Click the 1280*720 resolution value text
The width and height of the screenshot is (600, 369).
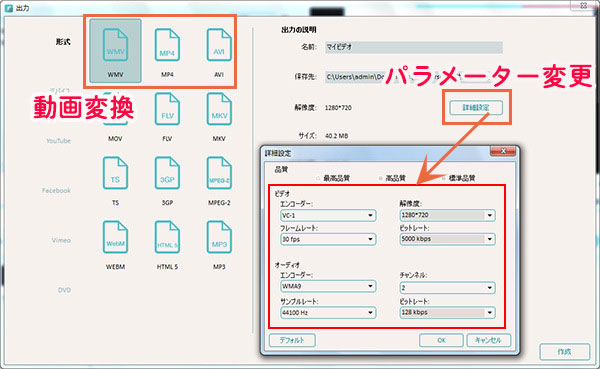pos(338,108)
